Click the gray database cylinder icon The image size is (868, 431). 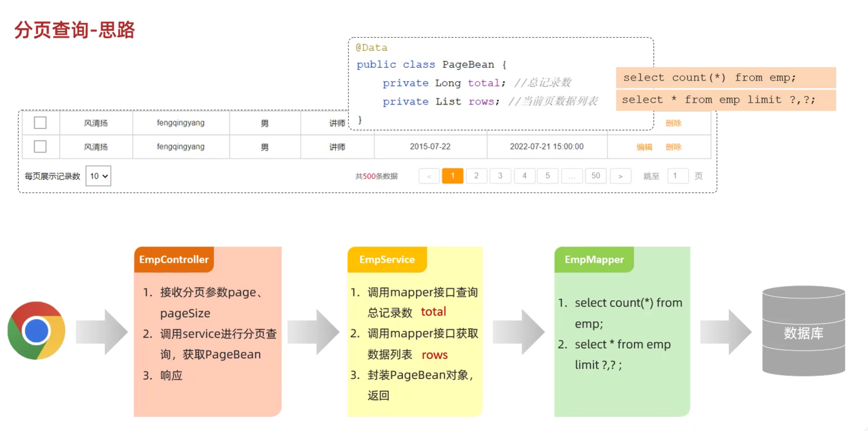pos(803,331)
